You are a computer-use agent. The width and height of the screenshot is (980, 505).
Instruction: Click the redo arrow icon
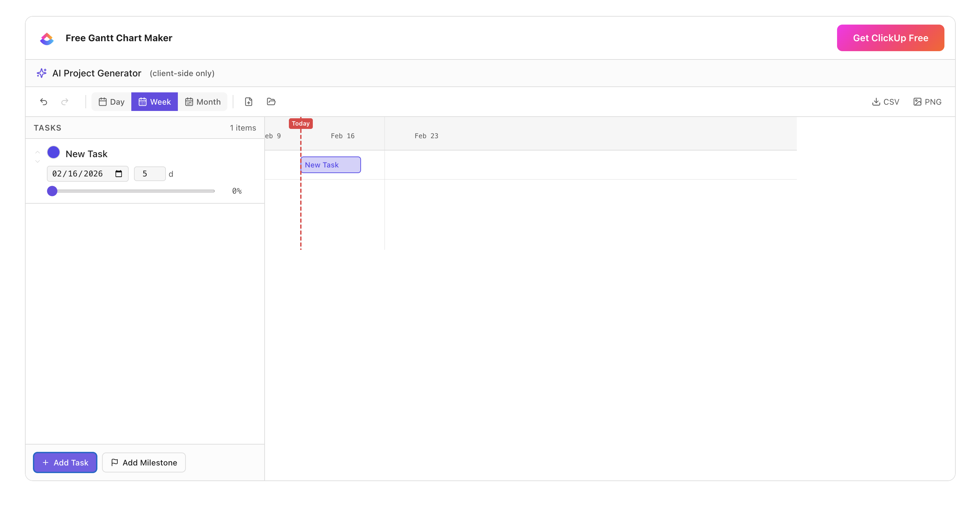65,102
